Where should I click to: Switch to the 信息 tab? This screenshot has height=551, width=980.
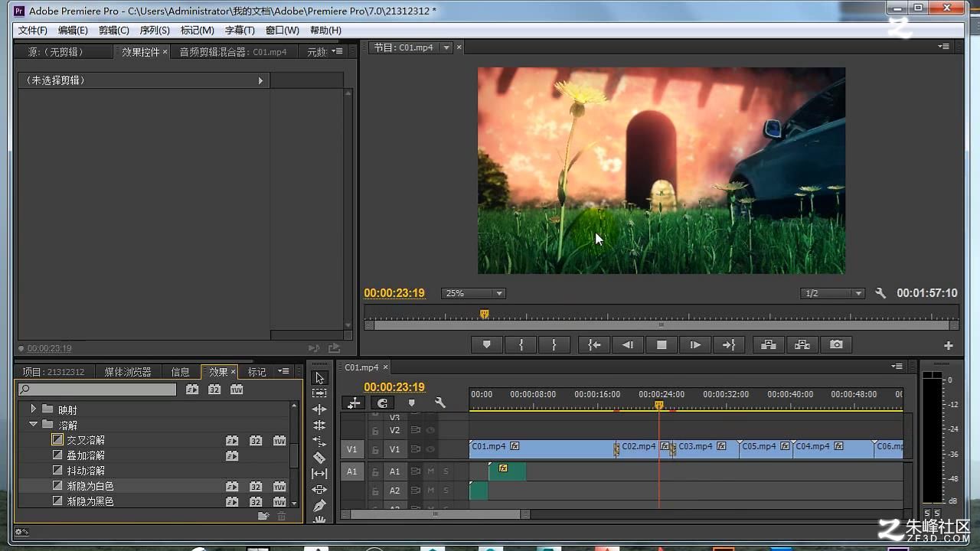tap(181, 372)
